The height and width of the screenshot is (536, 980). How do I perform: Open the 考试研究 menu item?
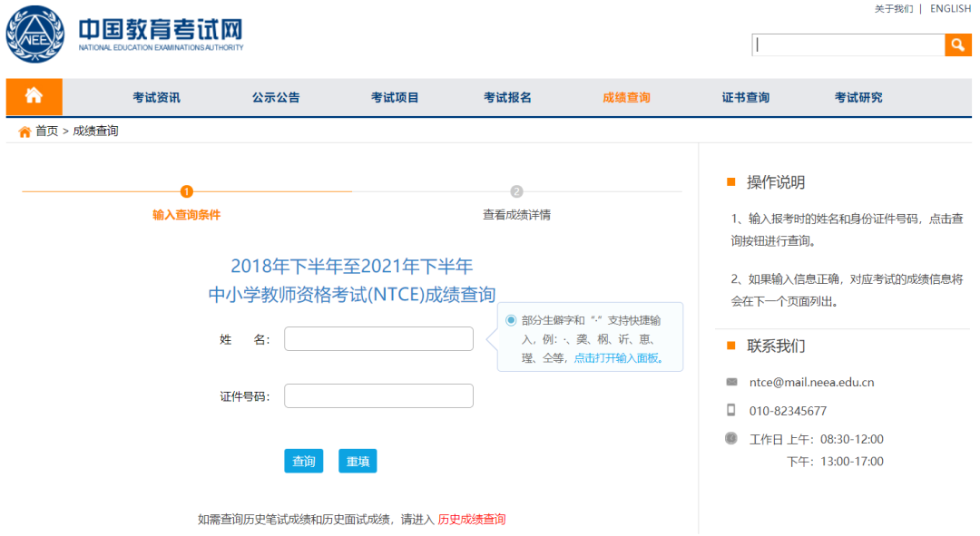pyautogui.click(x=857, y=97)
